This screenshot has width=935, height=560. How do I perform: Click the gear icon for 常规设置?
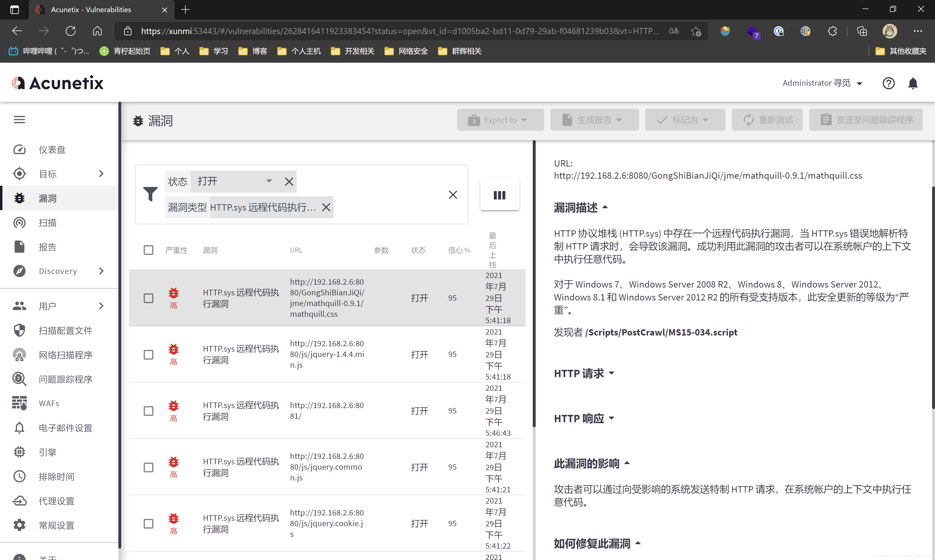[19, 525]
